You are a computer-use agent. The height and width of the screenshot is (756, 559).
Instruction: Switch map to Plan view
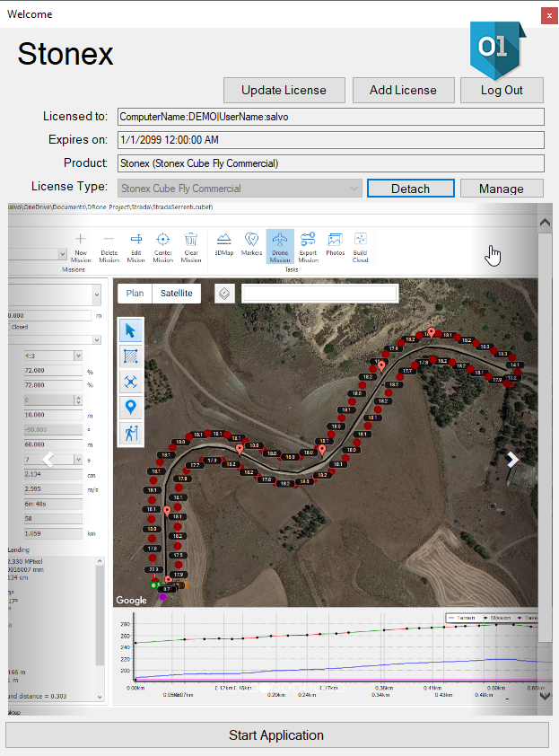pyautogui.click(x=135, y=293)
